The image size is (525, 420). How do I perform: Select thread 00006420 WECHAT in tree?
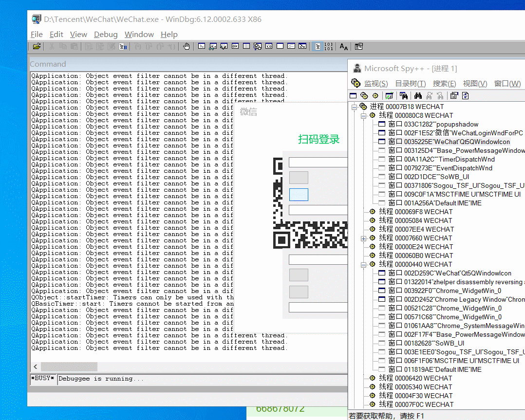(x=415, y=378)
